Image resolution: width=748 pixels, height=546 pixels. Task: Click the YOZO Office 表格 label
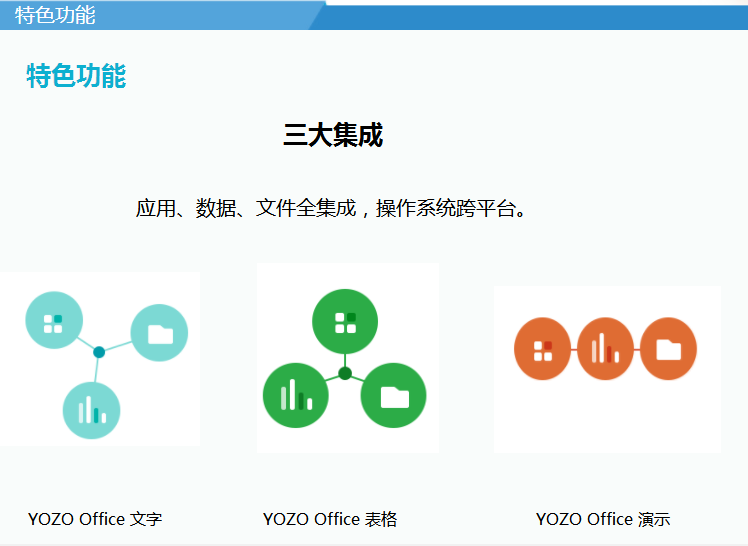(x=330, y=519)
